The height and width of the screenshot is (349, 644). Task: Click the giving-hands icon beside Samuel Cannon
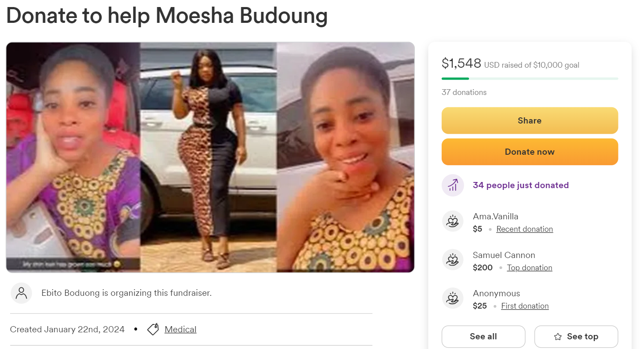pos(453,260)
